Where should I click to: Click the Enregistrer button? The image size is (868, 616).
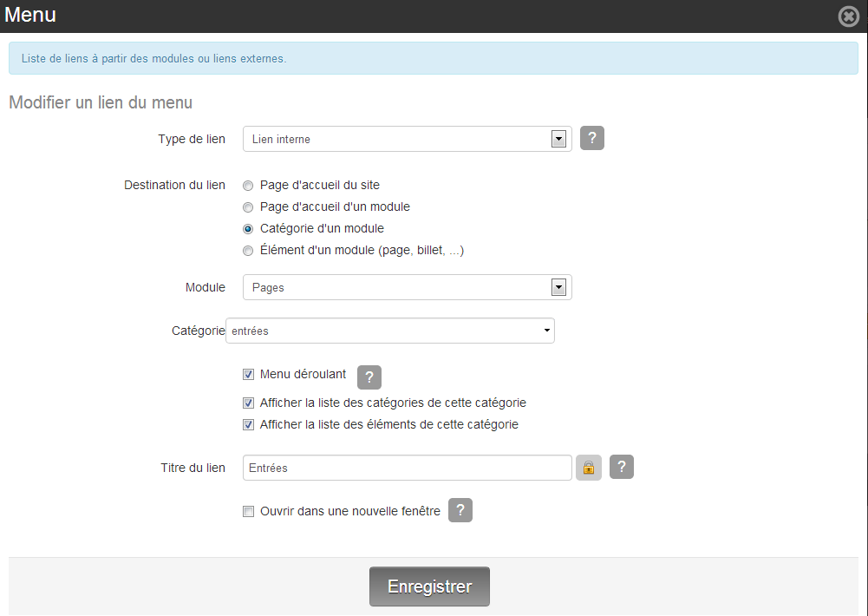[x=429, y=587]
